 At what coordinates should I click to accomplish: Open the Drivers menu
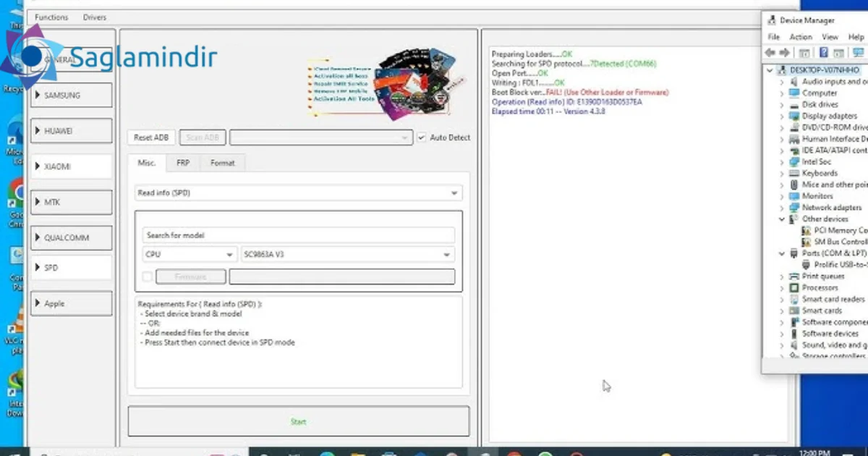tap(95, 17)
